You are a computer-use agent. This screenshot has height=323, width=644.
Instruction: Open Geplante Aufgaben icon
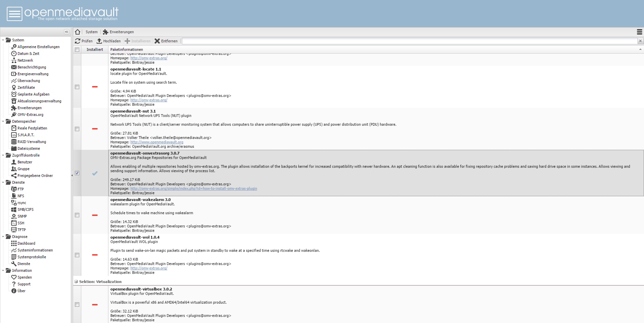[14, 94]
